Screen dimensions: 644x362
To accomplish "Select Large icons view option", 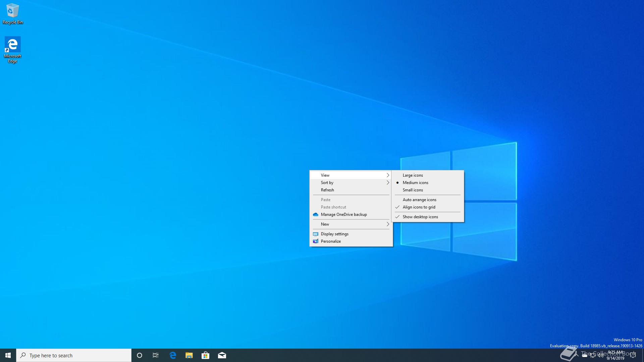I will point(428,175).
